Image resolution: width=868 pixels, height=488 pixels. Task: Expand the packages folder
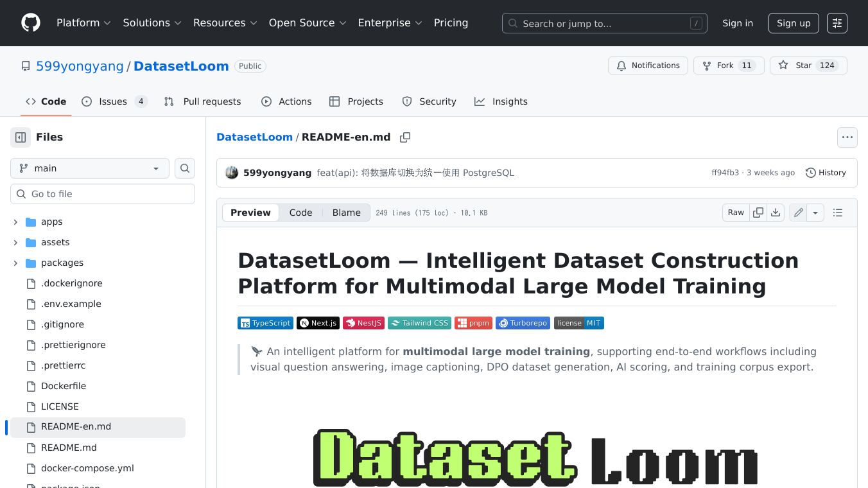(15, 263)
